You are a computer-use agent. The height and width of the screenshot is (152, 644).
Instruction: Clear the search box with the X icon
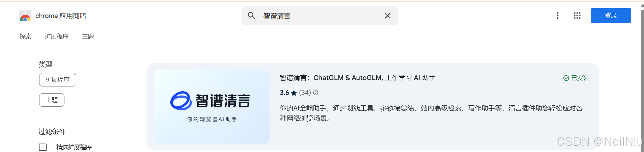click(388, 16)
